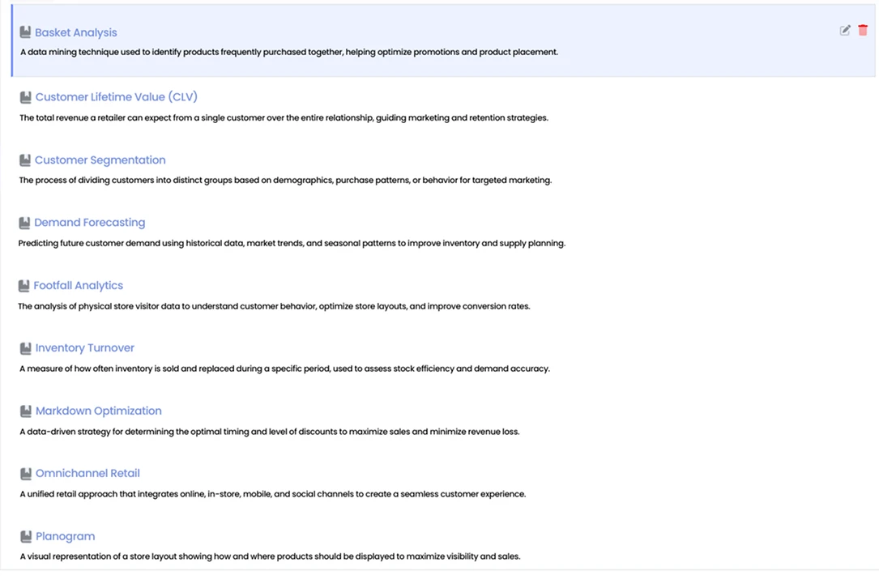Click the book icon beside Planogram
Screen dimensions: 879x588
tap(25, 537)
